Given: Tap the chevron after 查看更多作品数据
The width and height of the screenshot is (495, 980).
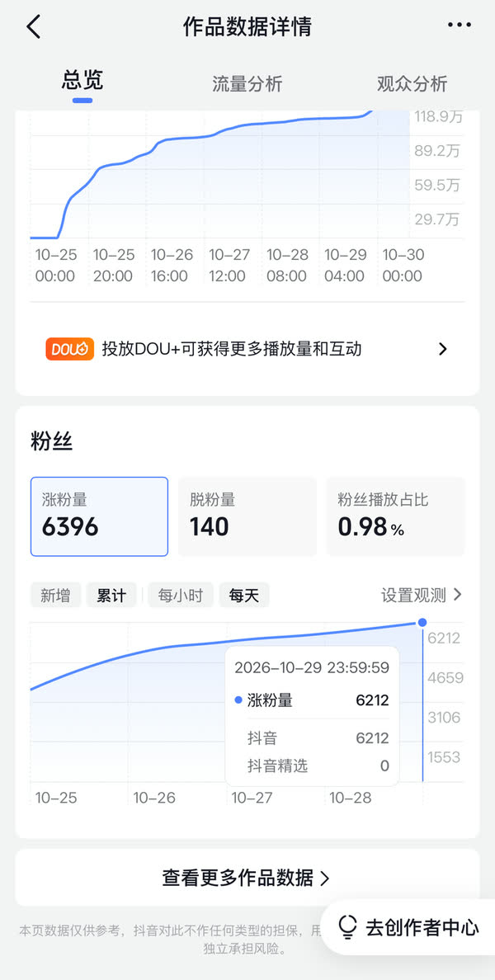Looking at the screenshot, I should point(324,879).
